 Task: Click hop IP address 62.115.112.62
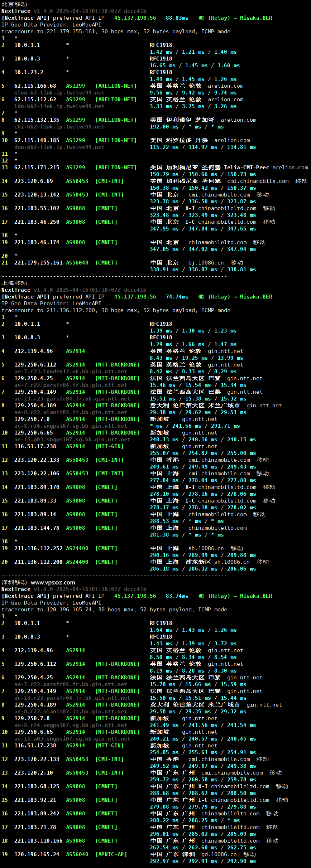point(35,100)
